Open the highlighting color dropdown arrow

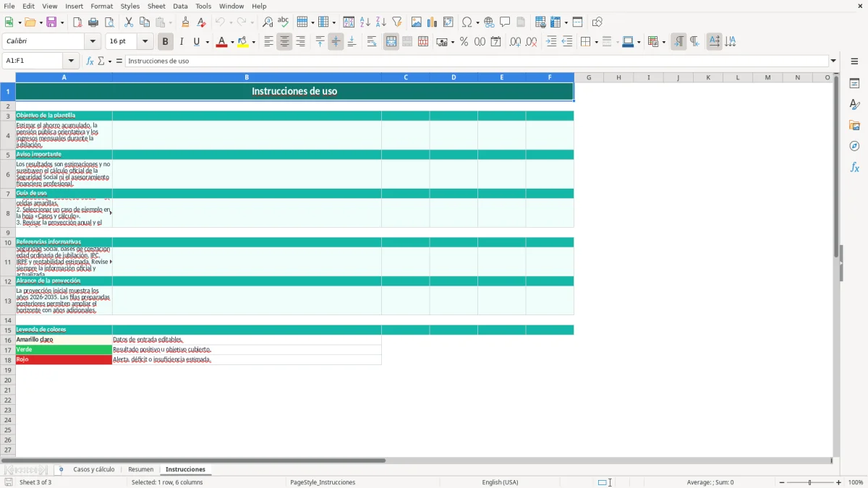(x=253, y=42)
